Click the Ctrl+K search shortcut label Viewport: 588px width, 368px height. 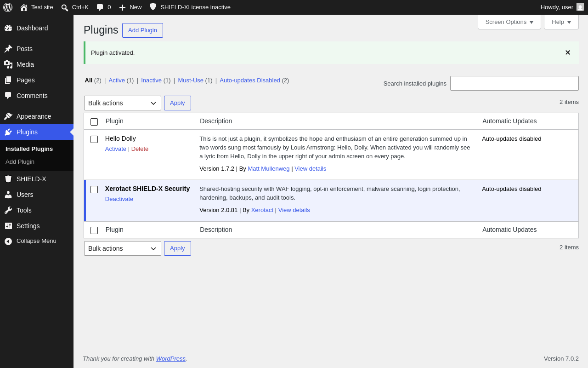click(80, 7)
